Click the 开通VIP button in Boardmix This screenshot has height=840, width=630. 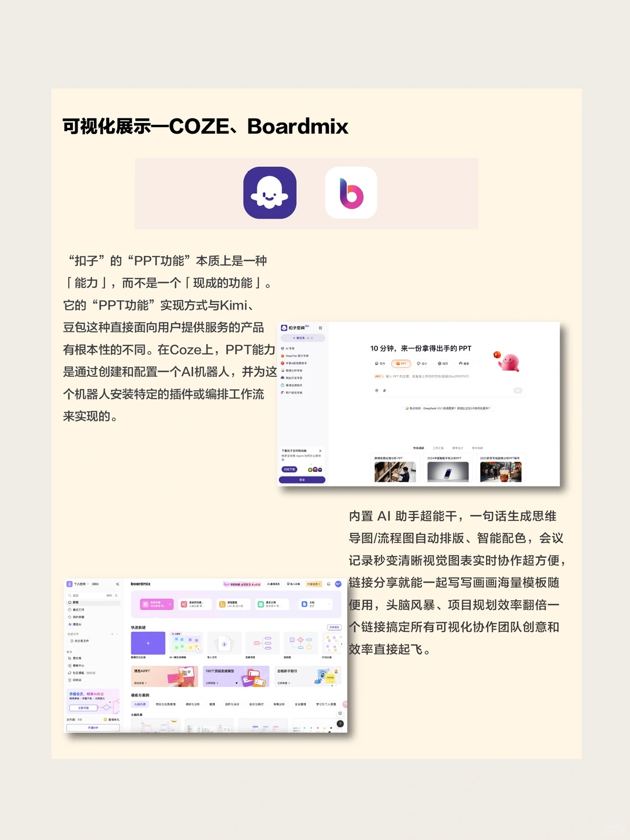click(93, 727)
